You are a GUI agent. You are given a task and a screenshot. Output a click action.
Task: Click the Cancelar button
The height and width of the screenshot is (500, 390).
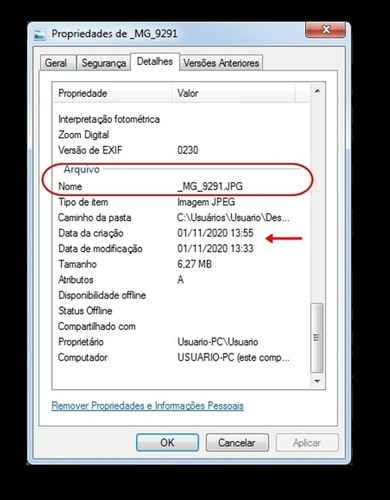[x=237, y=442]
